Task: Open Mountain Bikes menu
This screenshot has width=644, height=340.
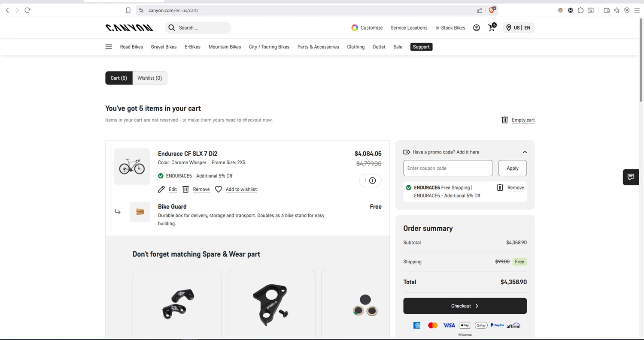Action: tap(225, 47)
